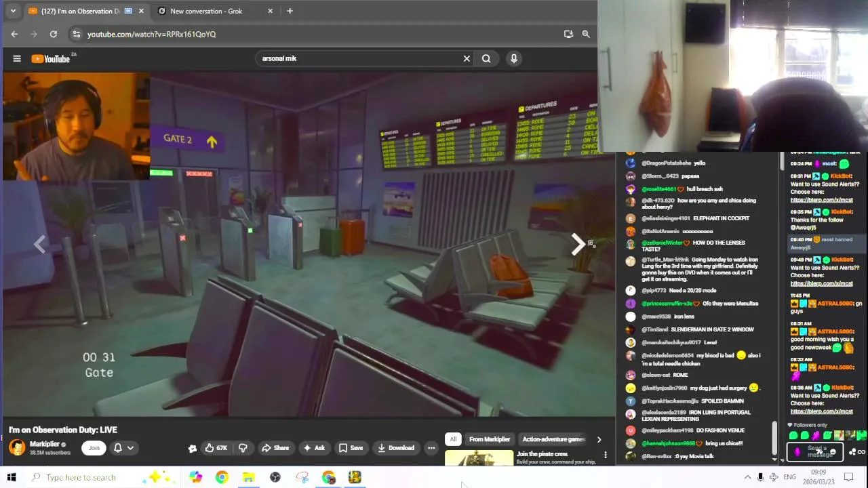Show more chips with the right chevron
Image resolution: width=868 pixels, height=488 pixels.
599,439
